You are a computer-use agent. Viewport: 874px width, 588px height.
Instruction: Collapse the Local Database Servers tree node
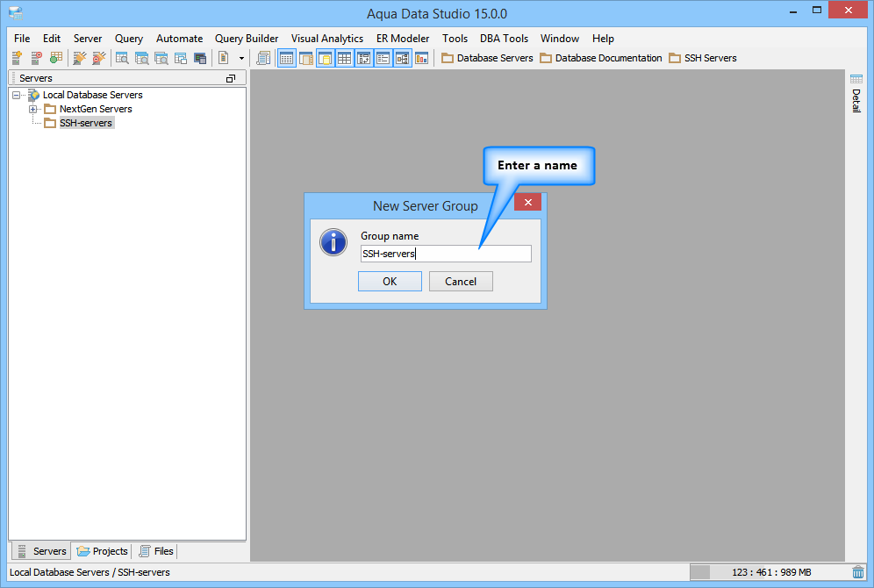pyautogui.click(x=16, y=95)
